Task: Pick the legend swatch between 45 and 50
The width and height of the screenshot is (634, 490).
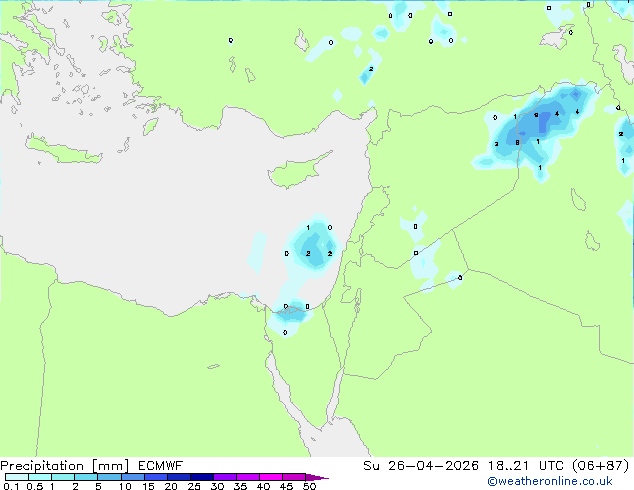Action: point(294,477)
